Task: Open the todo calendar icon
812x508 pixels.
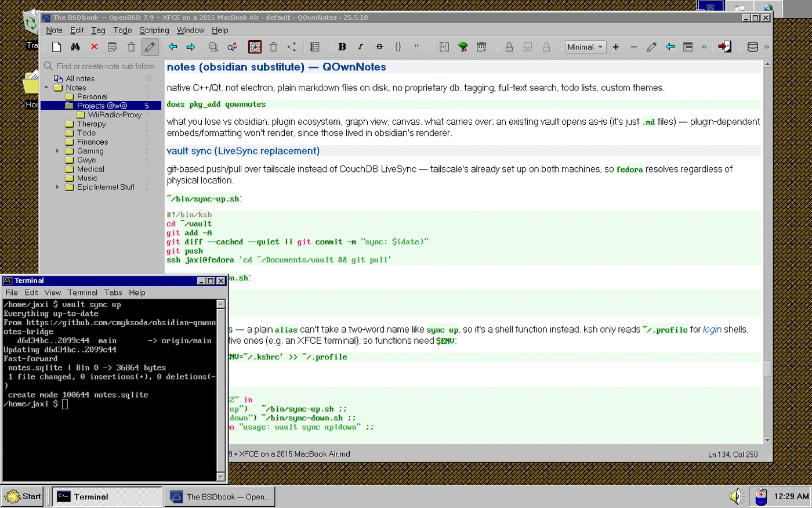Action: coord(481,47)
